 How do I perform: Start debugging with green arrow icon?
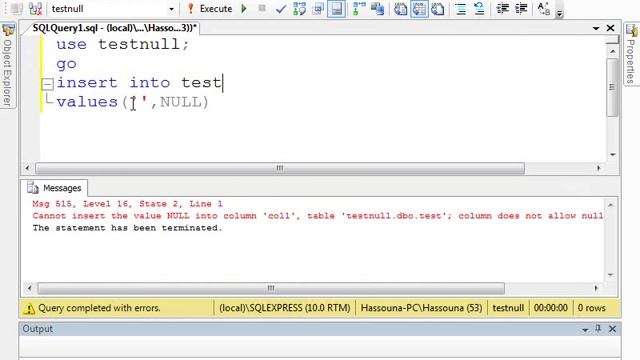(244, 9)
